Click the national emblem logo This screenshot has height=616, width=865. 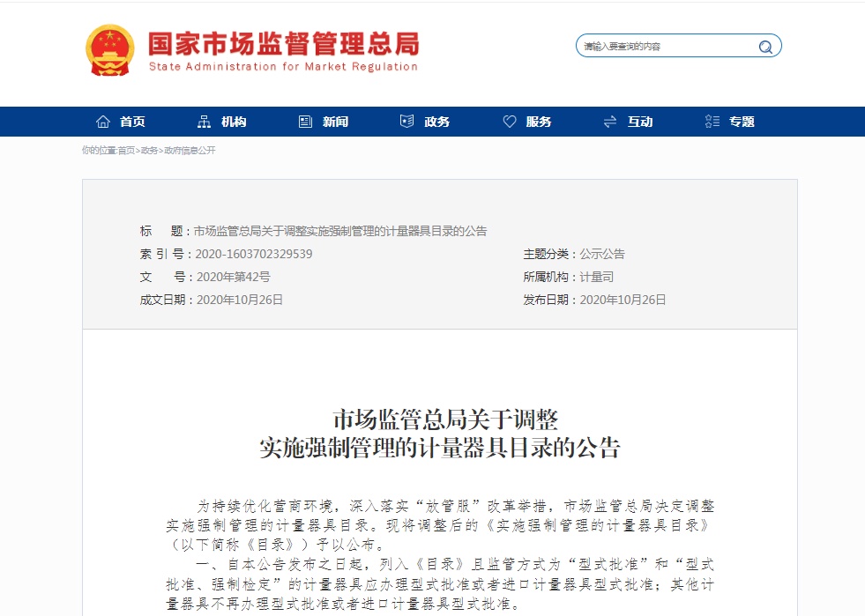tap(110, 50)
